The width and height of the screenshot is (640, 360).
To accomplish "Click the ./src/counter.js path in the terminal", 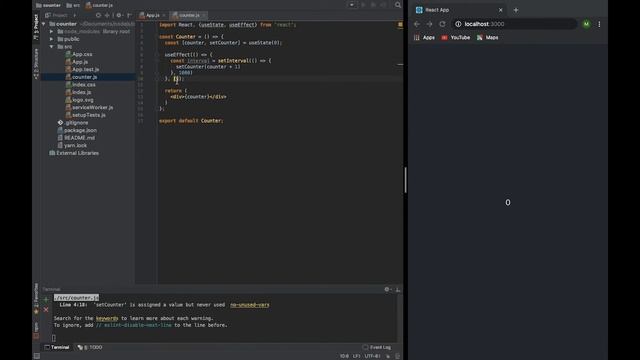I will pos(76,298).
